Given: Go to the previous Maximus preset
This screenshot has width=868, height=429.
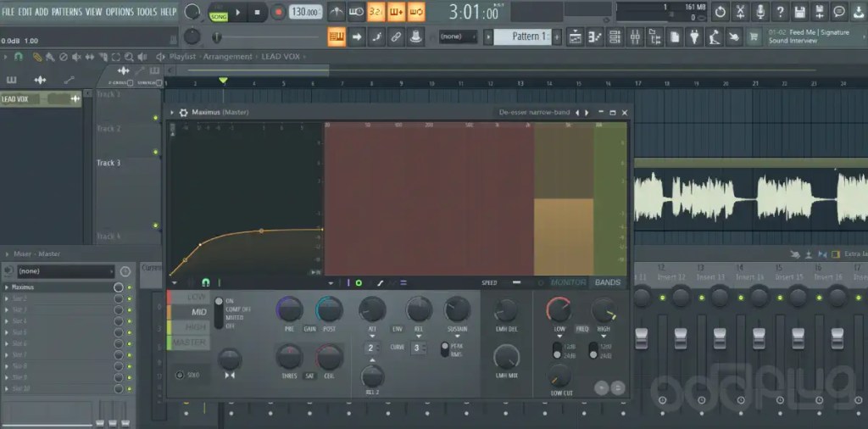Looking at the screenshot, I should pyautogui.click(x=577, y=113).
